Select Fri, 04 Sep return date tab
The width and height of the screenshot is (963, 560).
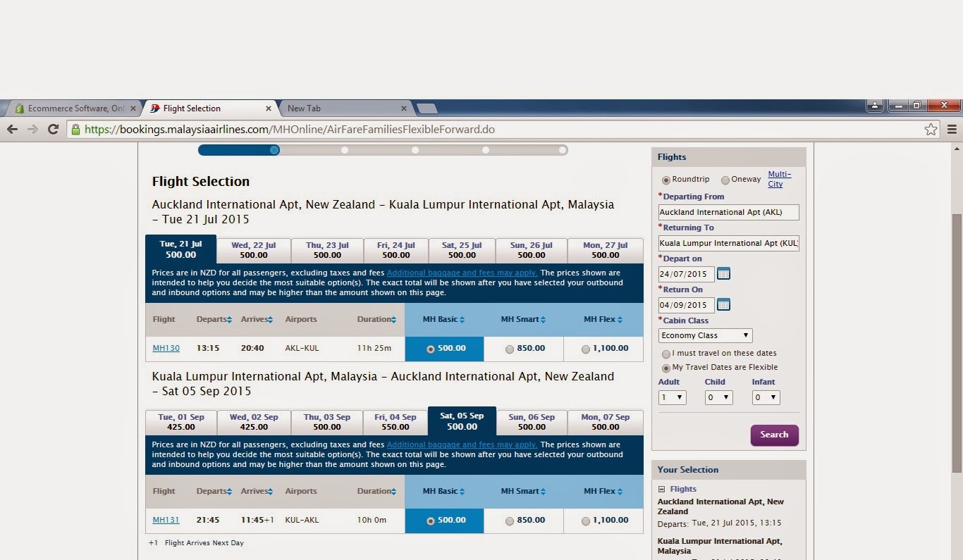(x=395, y=422)
